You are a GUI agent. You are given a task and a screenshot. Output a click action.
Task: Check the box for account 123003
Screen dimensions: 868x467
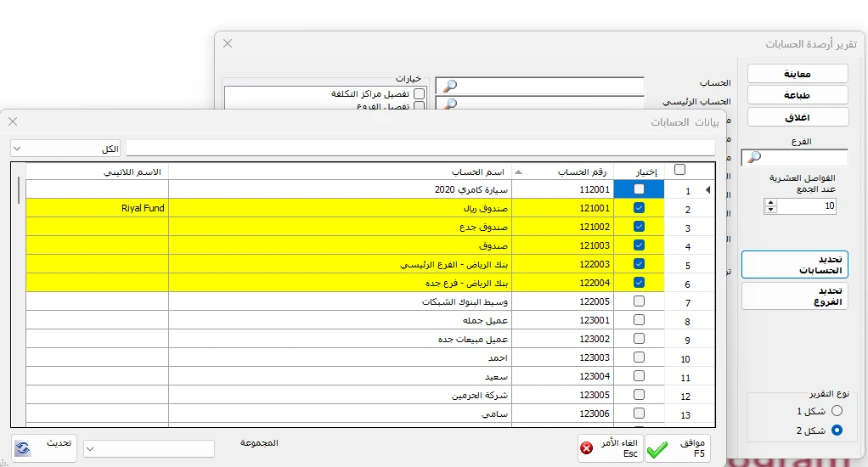point(639,357)
